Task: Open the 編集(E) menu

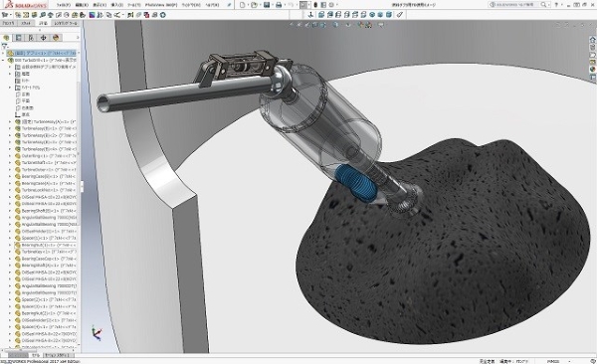Action: click(82, 5)
